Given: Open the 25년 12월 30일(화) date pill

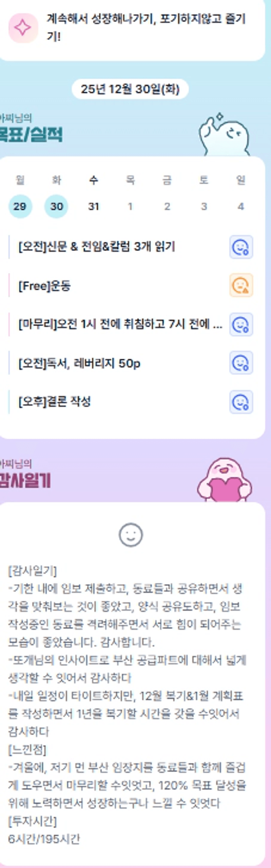Looking at the screenshot, I should [x=130, y=89].
